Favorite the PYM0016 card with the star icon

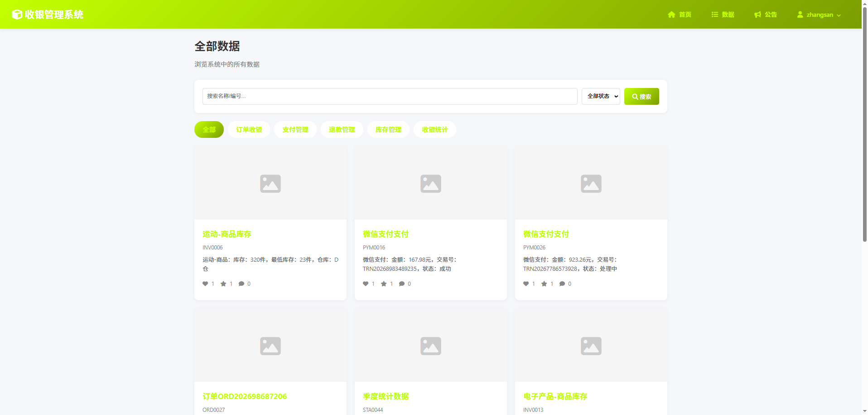tap(384, 284)
